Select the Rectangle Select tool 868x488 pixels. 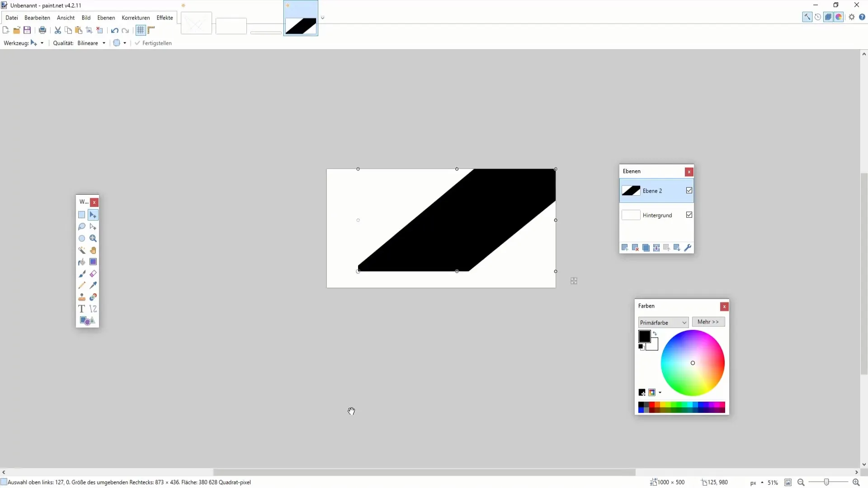coord(82,215)
